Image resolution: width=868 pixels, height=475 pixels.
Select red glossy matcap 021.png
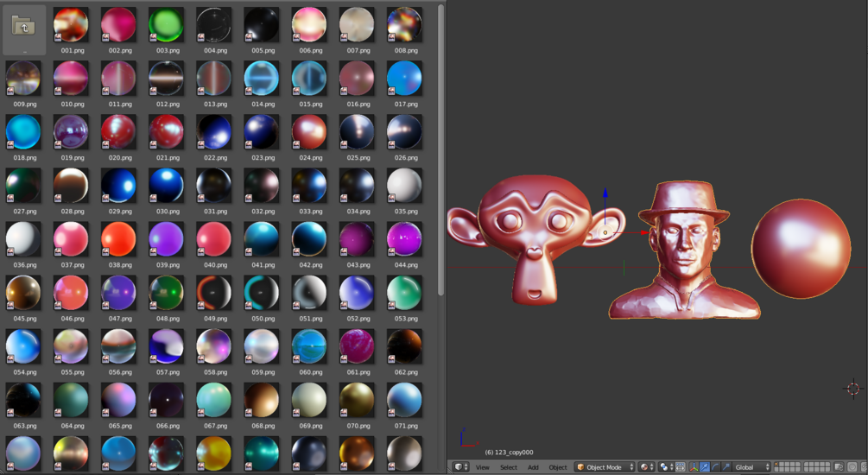166,132
